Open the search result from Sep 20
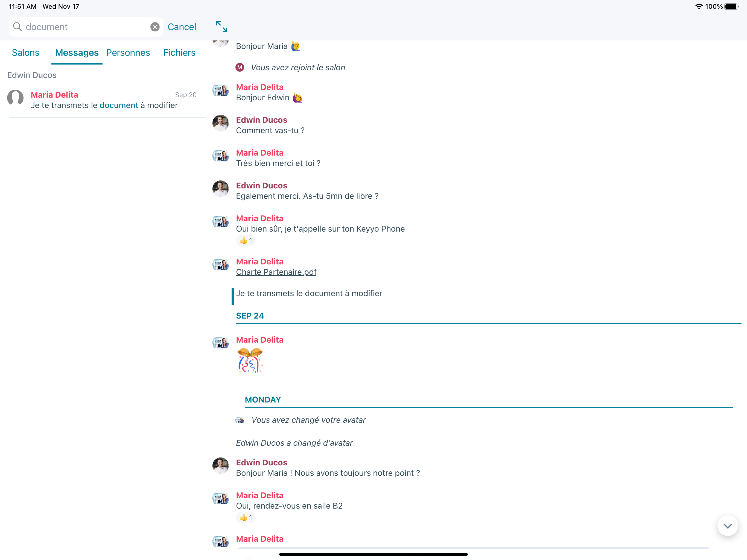The height and width of the screenshot is (560, 747). coord(103,100)
